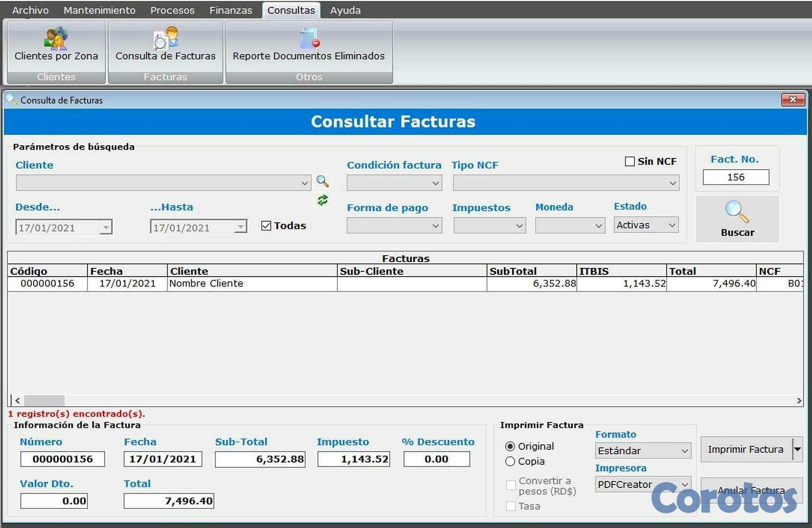The width and height of the screenshot is (812, 528).
Task: Click inside the Fact. No. field
Action: tap(736, 177)
